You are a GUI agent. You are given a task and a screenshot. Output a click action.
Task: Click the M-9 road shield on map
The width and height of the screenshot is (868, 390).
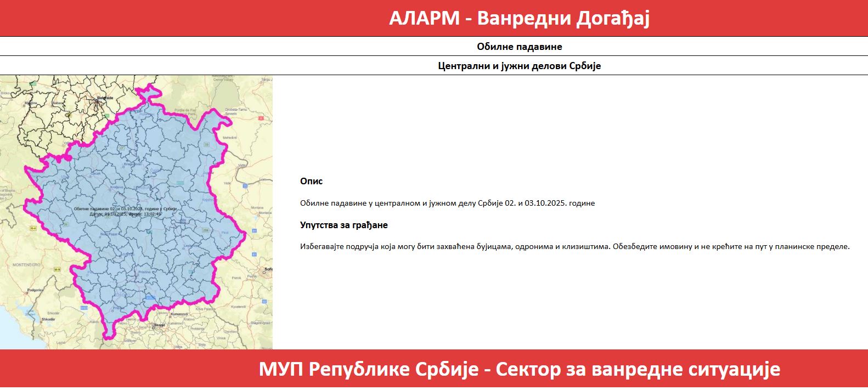(x=57, y=270)
